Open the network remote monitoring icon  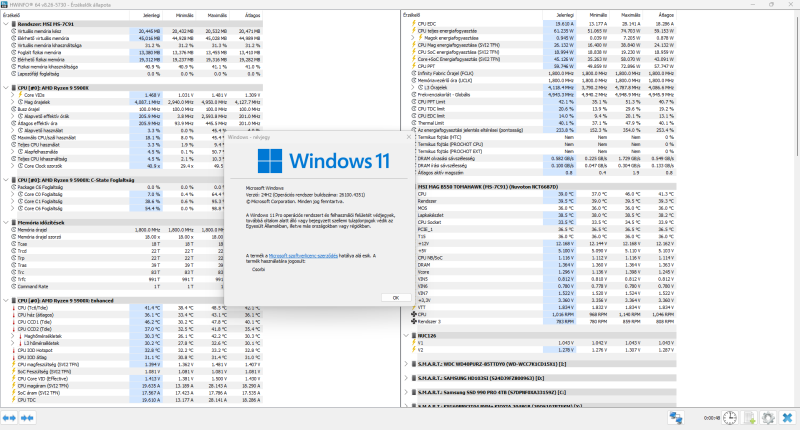(676, 418)
